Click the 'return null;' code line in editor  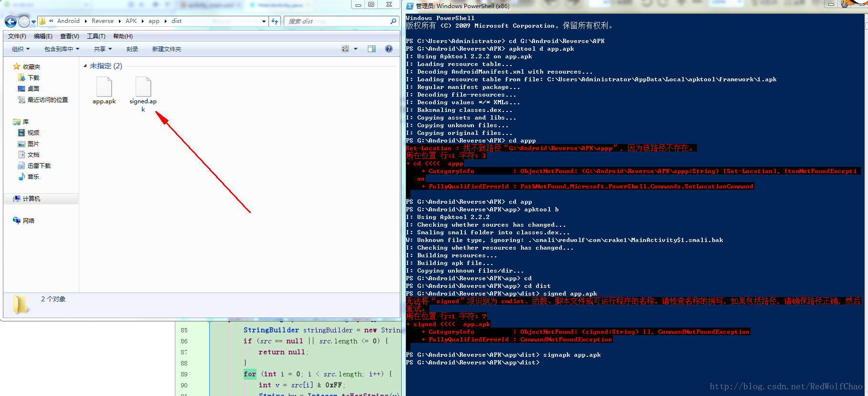[284, 352]
